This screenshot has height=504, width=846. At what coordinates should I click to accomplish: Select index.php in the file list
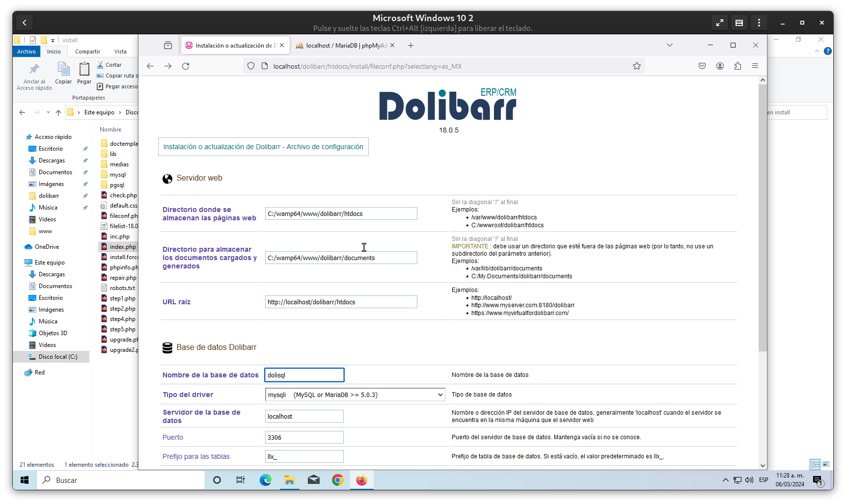coord(123,247)
